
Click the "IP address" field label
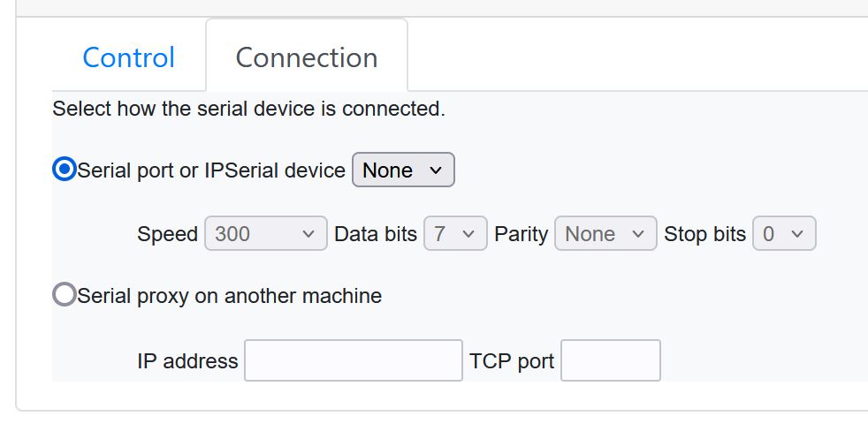point(187,361)
